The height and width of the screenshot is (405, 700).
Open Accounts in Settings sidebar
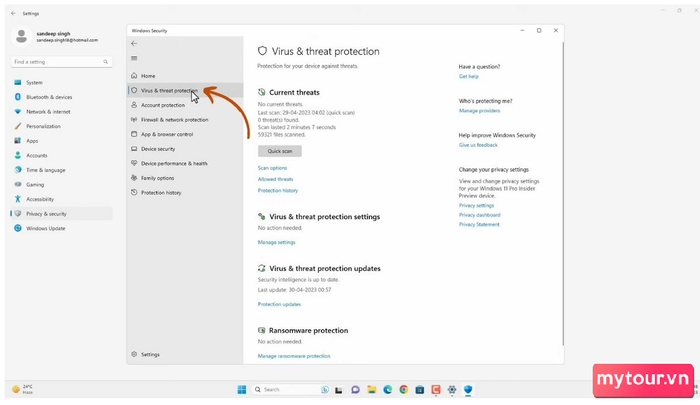(61, 155)
